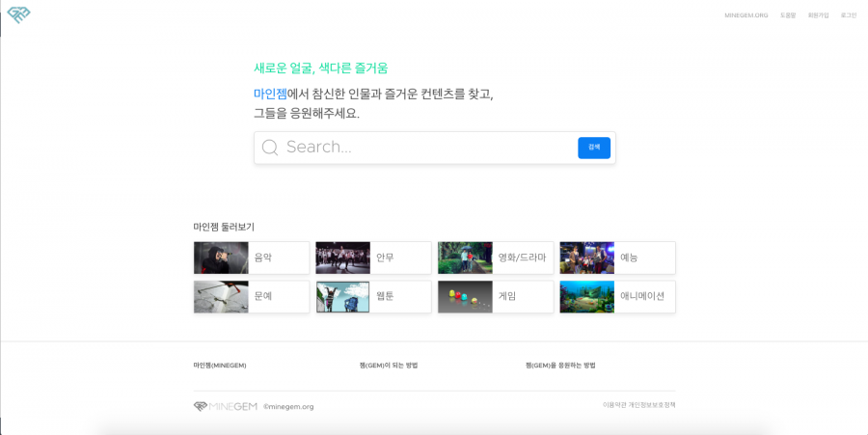Open footer link 젬(GEM)이 되는 방법
The image size is (868, 435).
pyautogui.click(x=389, y=366)
